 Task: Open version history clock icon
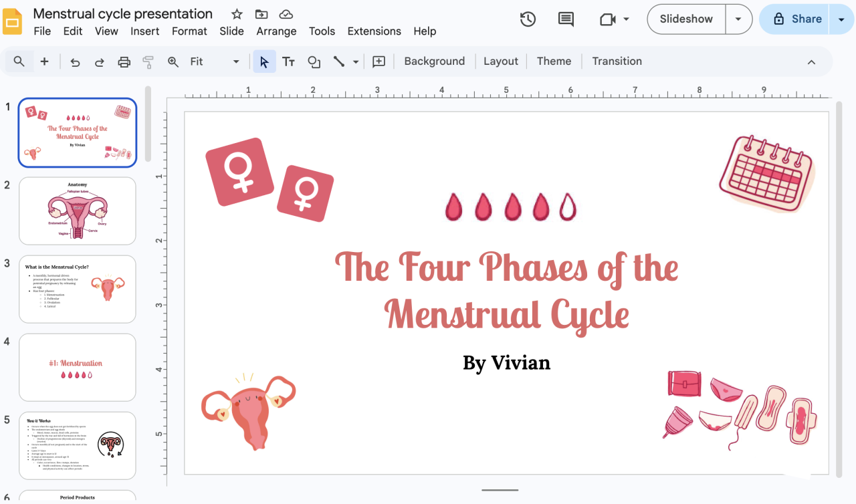(x=528, y=19)
